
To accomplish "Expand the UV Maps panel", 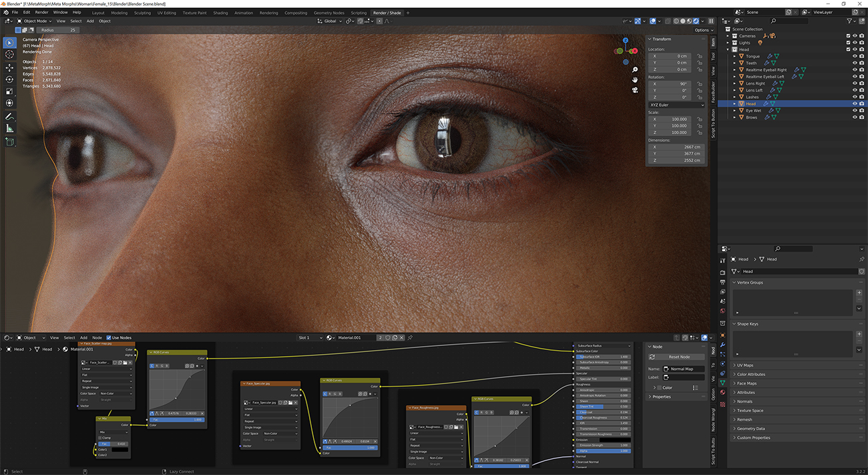I will (744, 365).
